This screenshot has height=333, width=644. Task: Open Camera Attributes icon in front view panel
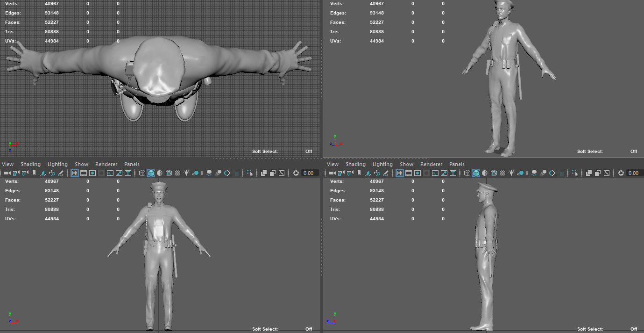pyautogui.click(x=25, y=173)
